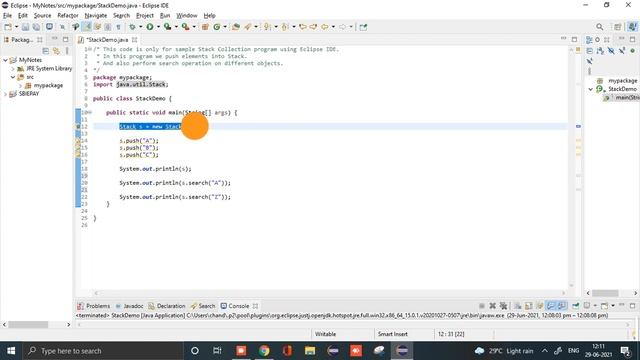Expand the mypackage tree node
Image resolution: width=640 pixels, height=360 pixels.
(x=20, y=85)
